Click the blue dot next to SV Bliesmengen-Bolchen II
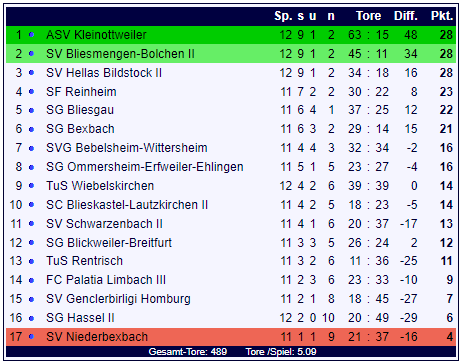Screen dimensions: 463x363 tap(31, 54)
